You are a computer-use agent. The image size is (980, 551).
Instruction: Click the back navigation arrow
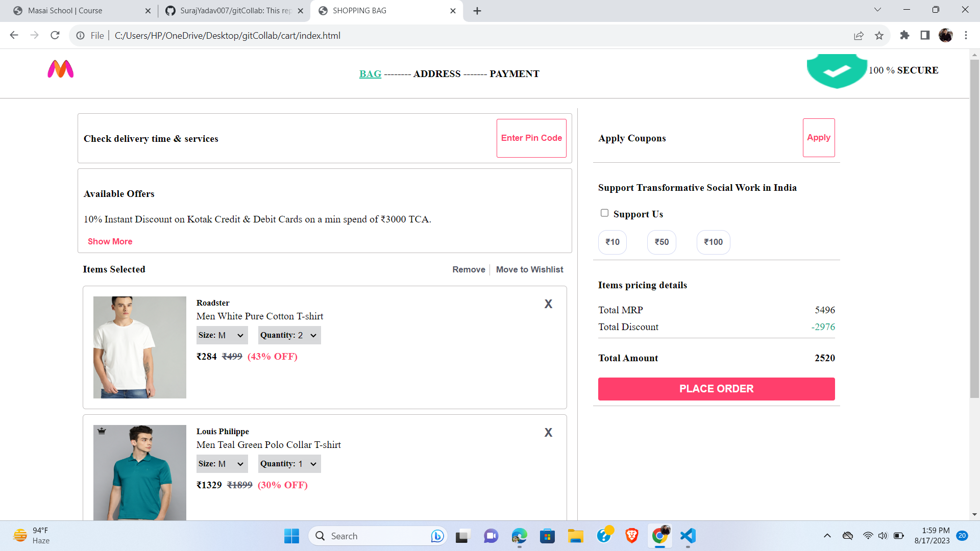[14, 35]
